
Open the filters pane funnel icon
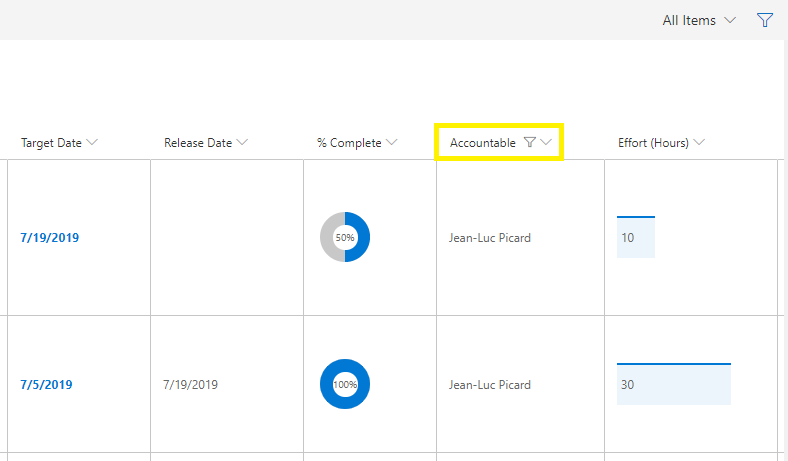(765, 20)
